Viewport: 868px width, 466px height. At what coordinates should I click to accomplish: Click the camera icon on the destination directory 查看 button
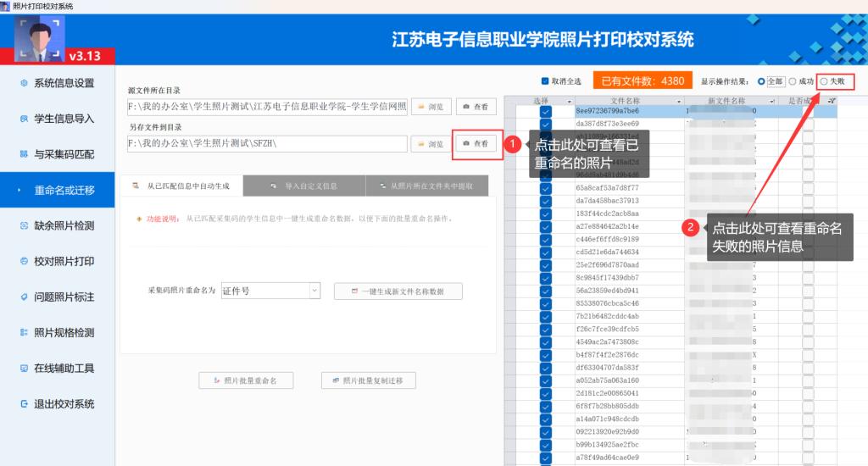point(466,143)
